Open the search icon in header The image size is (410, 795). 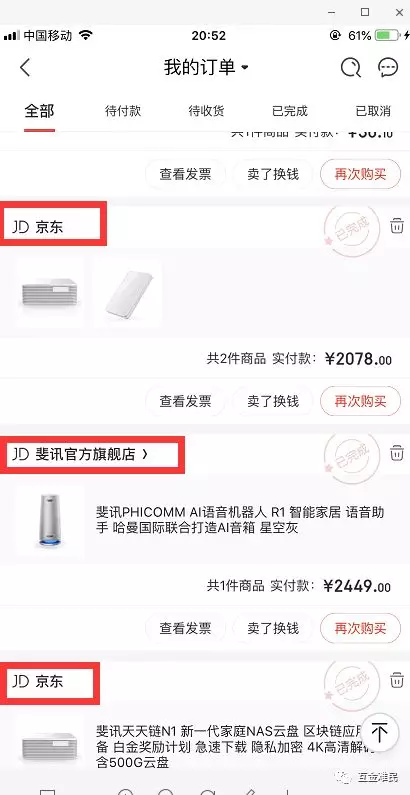tap(350, 67)
